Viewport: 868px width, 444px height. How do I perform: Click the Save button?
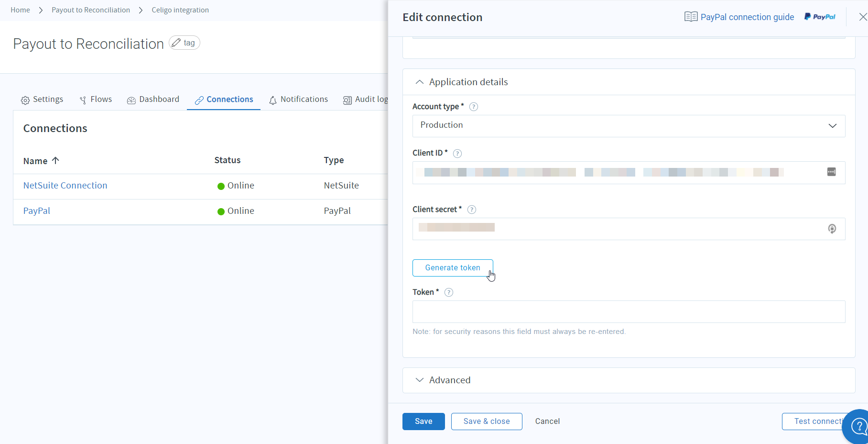click(423, 422)
